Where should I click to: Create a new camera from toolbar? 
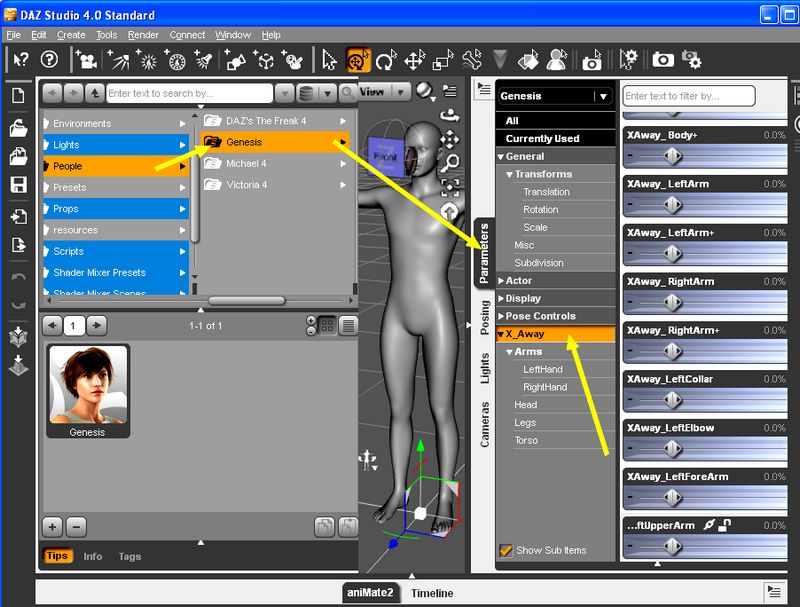point(86,60)
